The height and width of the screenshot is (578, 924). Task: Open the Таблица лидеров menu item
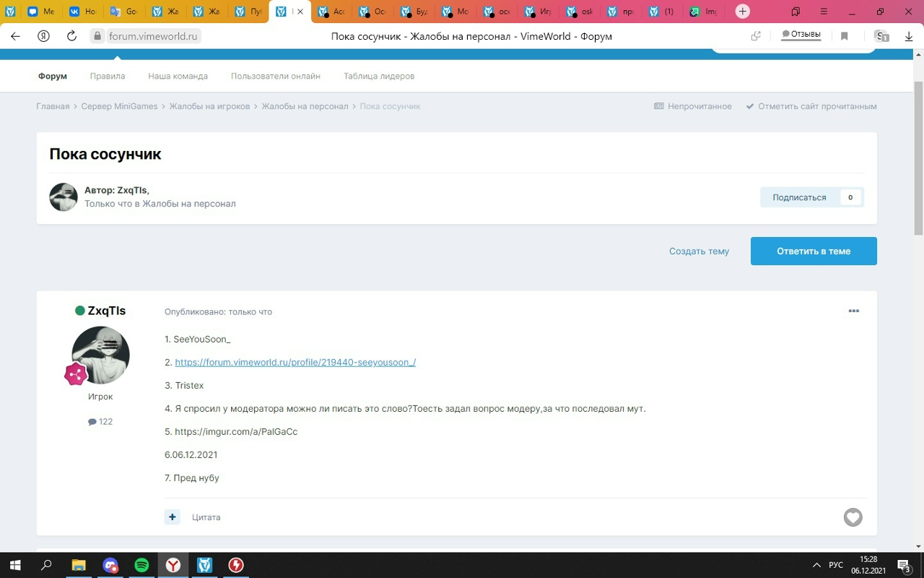coord(378,76)
